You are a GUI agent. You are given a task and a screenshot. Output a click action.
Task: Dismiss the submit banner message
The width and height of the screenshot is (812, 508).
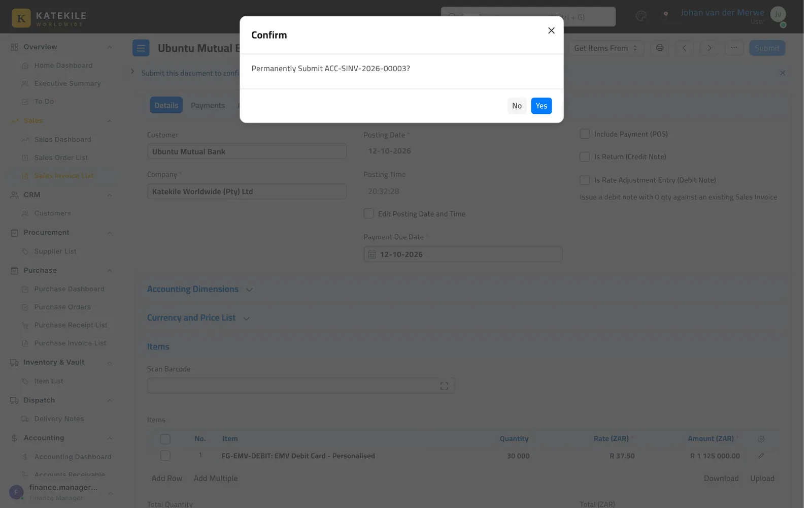point(782,73)
